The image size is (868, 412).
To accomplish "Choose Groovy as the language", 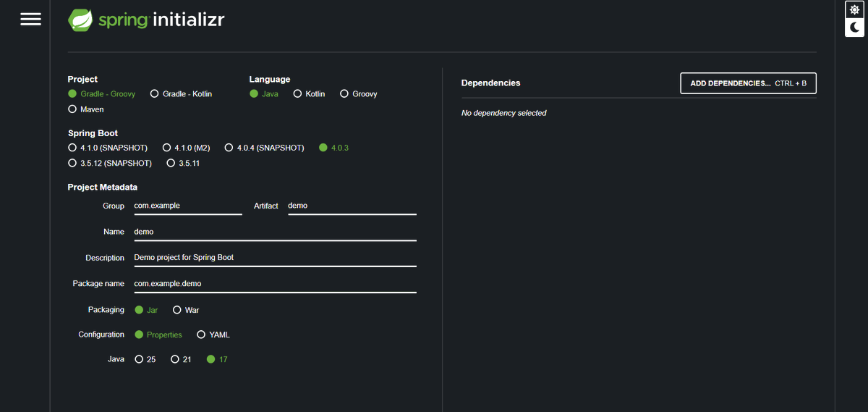I will [359, 94].
